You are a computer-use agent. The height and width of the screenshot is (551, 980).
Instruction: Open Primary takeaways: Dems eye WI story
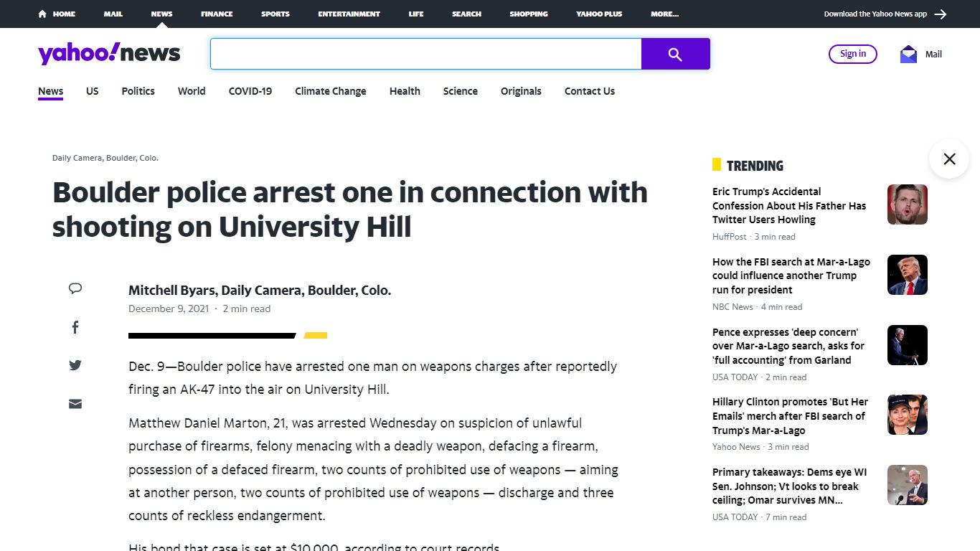click(x=789, y=486)
